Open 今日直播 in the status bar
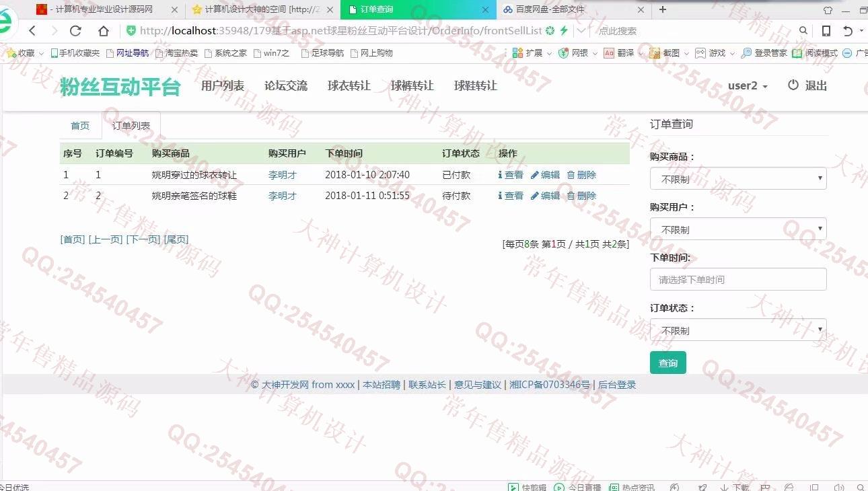Image resolution: width=868 pixels, height=491 pixels. point(577,487)
